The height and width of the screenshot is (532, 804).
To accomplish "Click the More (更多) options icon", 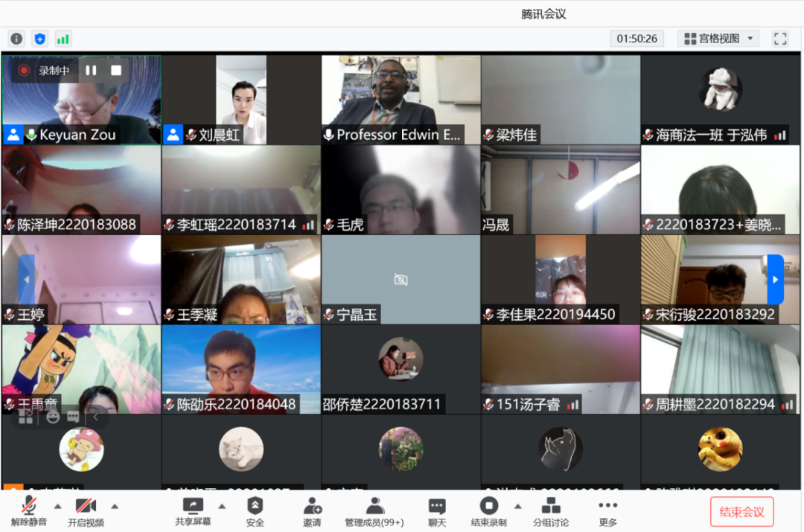I will click(x=608, y=511).
